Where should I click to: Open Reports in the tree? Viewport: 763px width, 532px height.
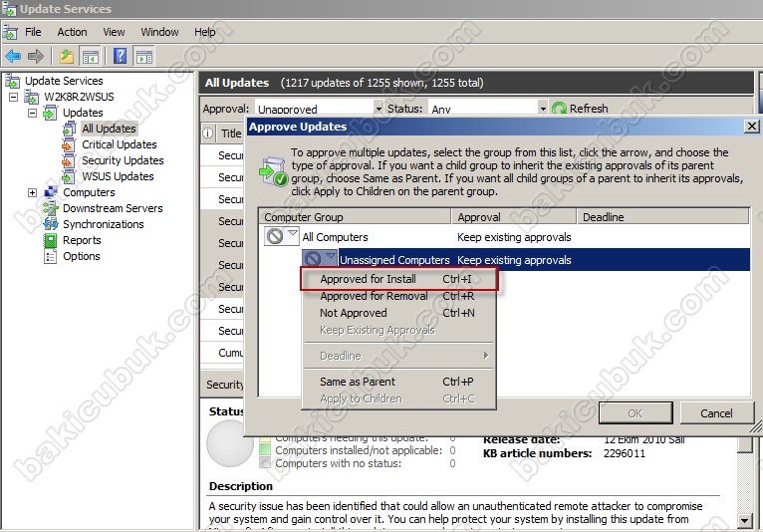click(x=82, y=240)
